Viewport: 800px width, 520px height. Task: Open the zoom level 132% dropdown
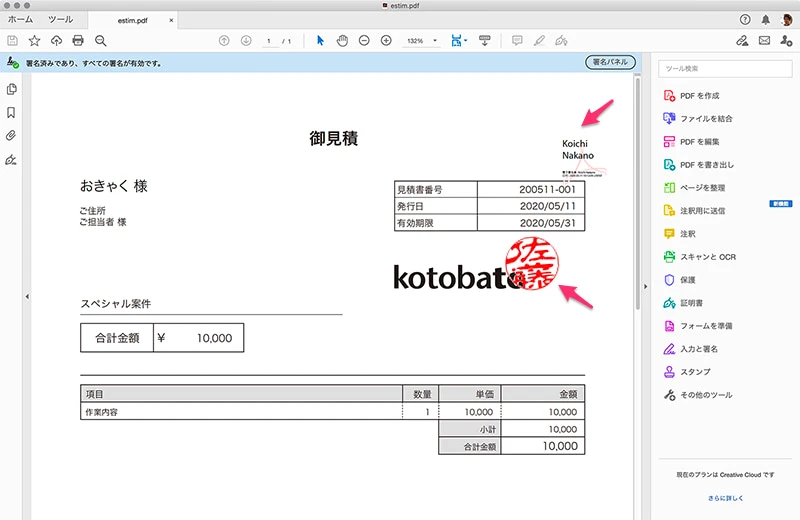coord(422,40)
